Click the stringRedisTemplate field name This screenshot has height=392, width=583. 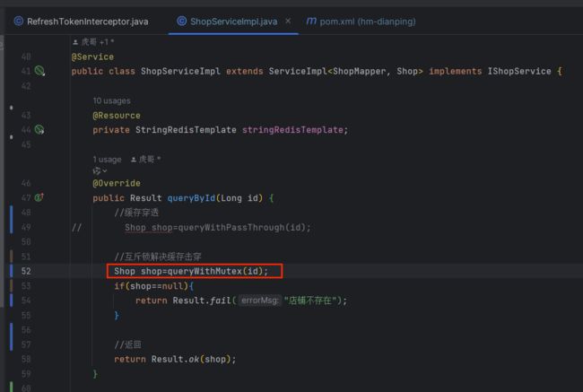(x=292, y=130)
